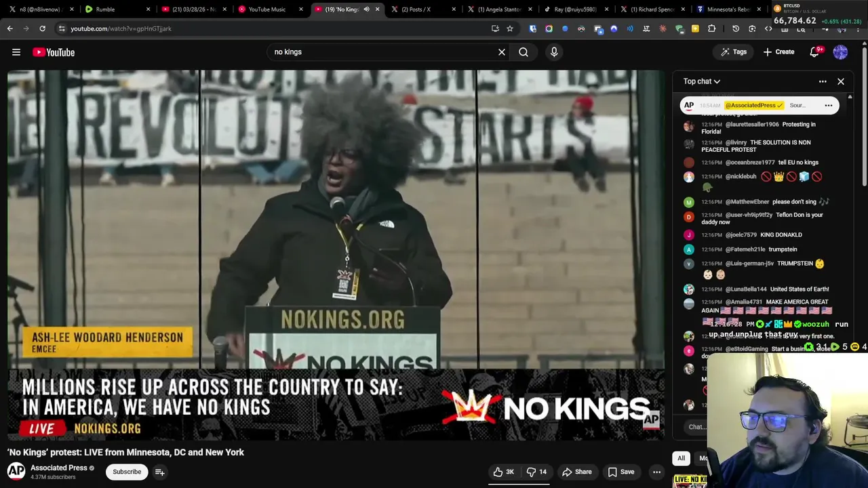868x488 pixels.
Task: Click the shield extension icon in toolbar
Action: click(x=533, y=28)
